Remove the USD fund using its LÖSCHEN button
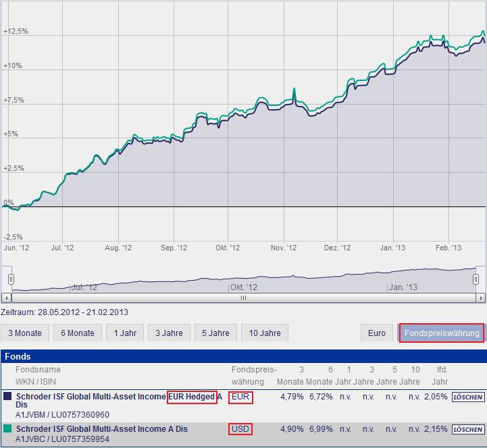Screen dimensions: 487x448 point(468,430)
